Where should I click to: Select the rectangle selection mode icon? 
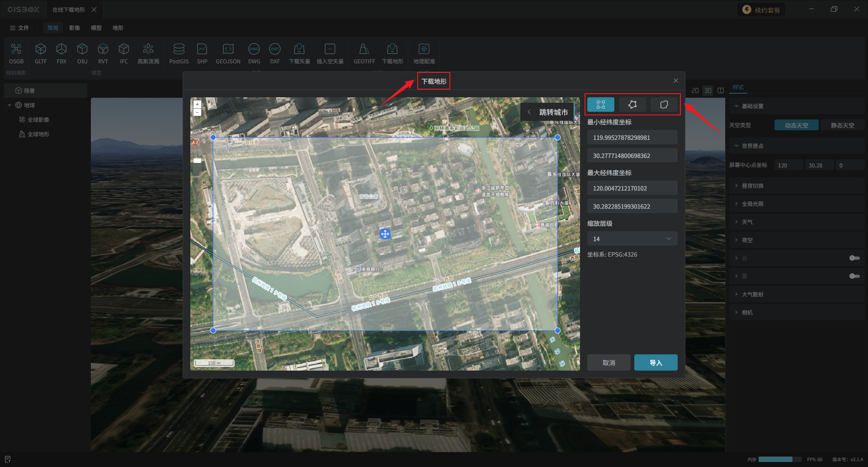[600, 105]
